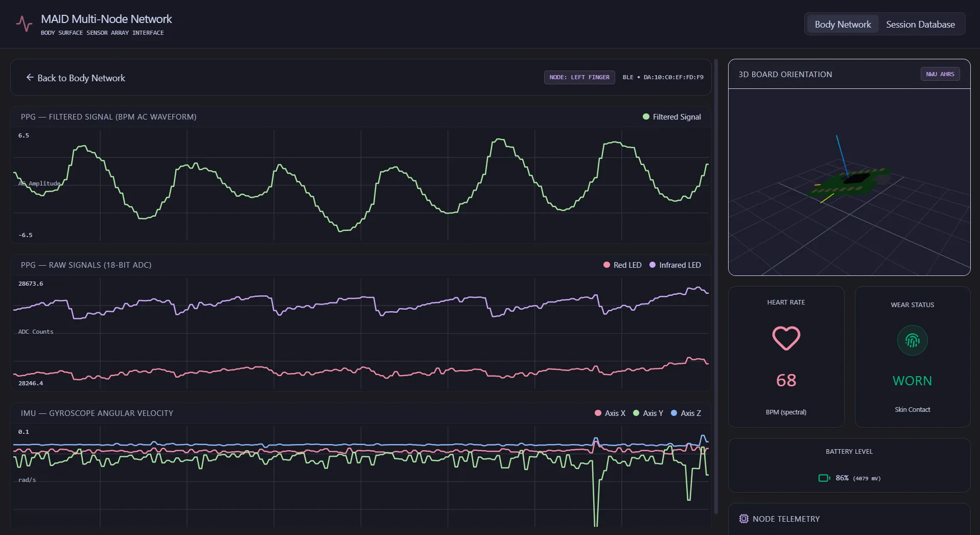Click the ADC Counts axis label
The image size is (980, 535).
click(36, 332)
